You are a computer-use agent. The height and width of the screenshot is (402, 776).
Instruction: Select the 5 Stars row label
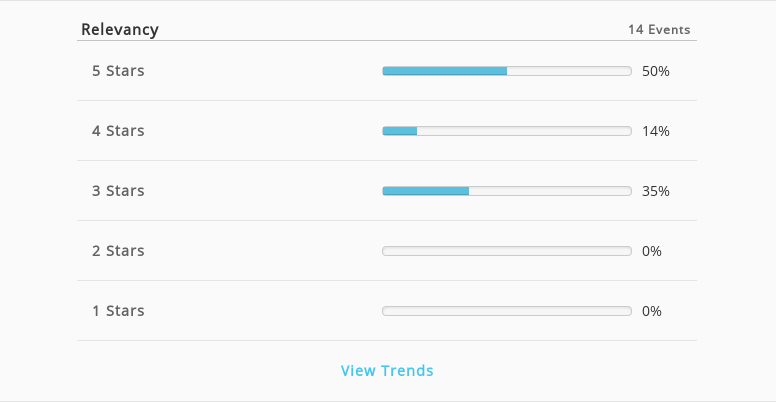pos(118,71)
